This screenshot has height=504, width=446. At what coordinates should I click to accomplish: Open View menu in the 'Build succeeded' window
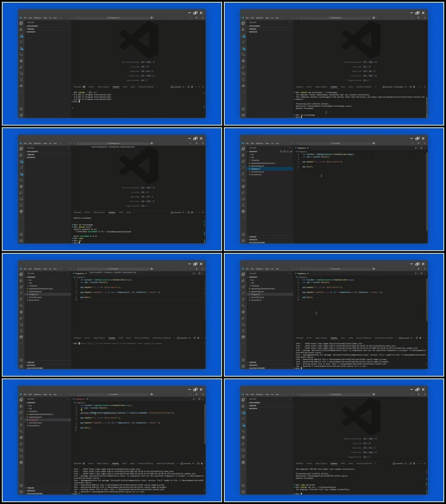pyautogui.click(x=45, y=143)
